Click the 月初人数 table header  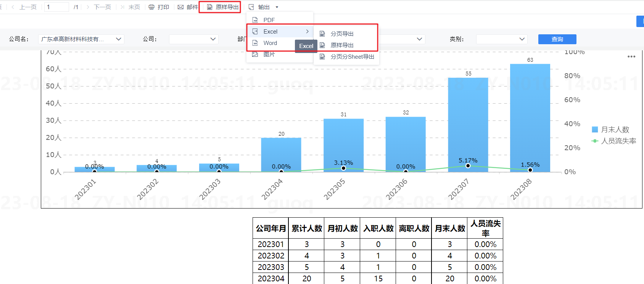(343, 228)
